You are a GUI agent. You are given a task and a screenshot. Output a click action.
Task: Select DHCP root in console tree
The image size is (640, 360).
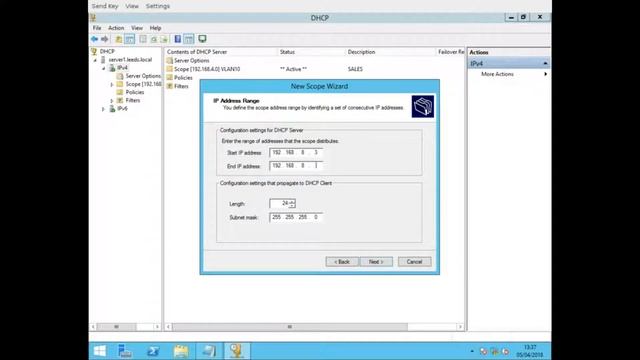(107, 51)
